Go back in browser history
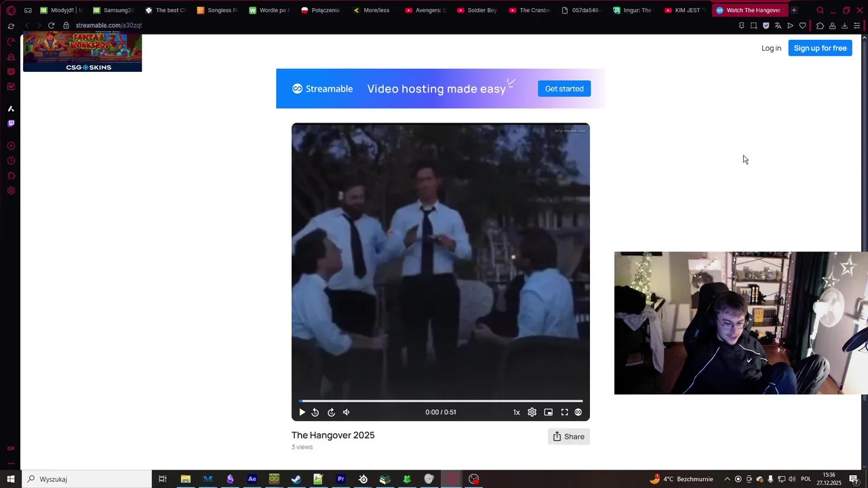The width and height of the screenshot is (868, 488). [26, 25]
